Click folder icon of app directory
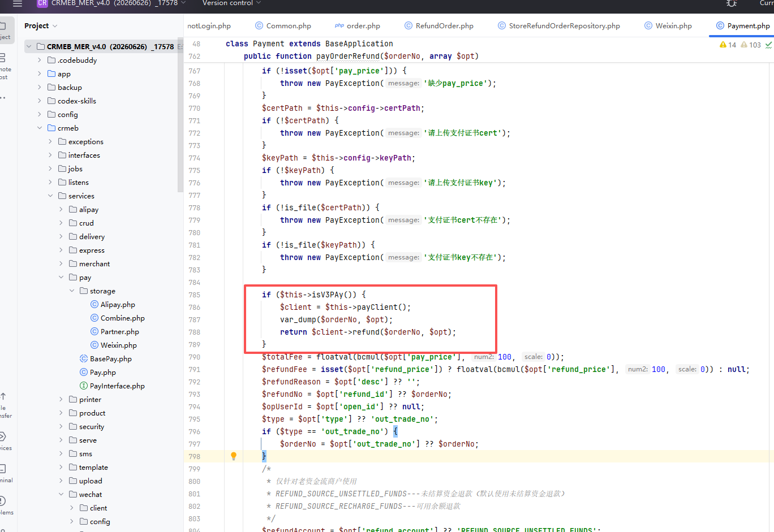774x532 pixels. point(51,73)
